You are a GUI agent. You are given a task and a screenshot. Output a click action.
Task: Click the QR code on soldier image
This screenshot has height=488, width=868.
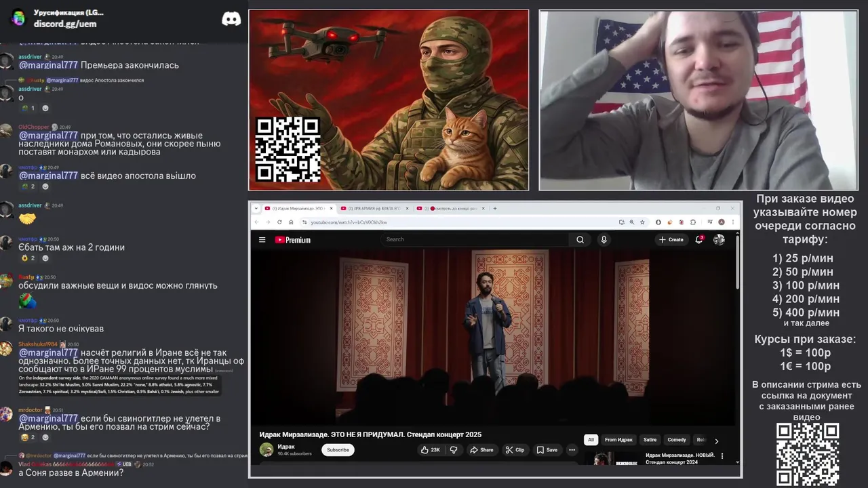(288, 149)
